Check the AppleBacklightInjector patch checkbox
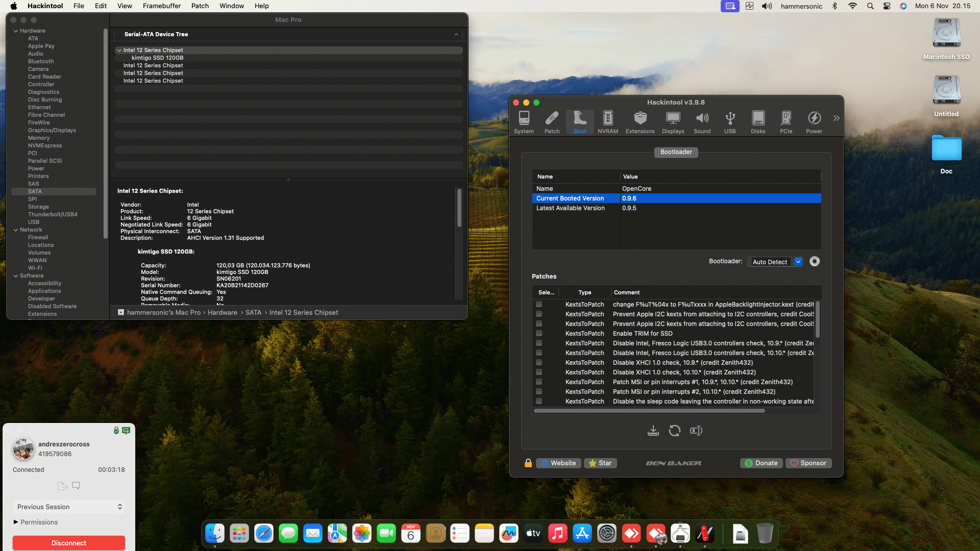This screenshot has width=980, height=551. pos(539,305)
